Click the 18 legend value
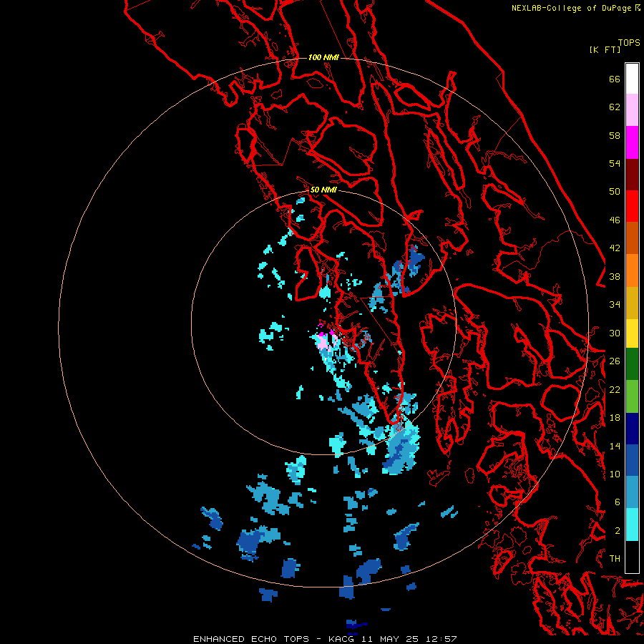This screenshot has height=644, width=644. tap(615, 418)
